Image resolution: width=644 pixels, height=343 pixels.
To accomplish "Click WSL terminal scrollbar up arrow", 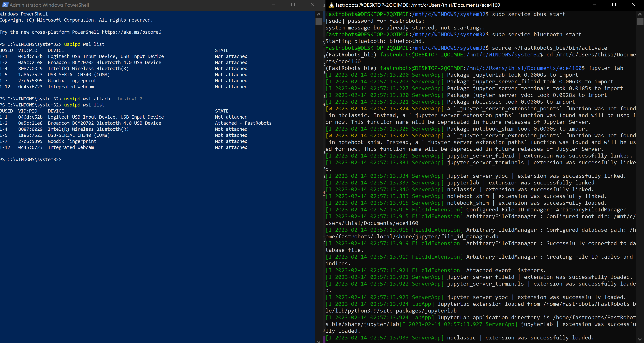I will (640, 14).
